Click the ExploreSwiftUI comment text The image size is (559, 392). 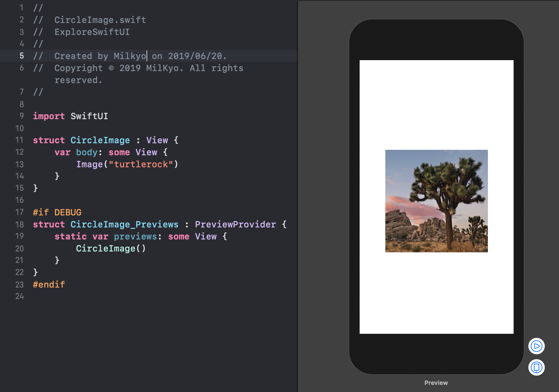coord(92,32)
